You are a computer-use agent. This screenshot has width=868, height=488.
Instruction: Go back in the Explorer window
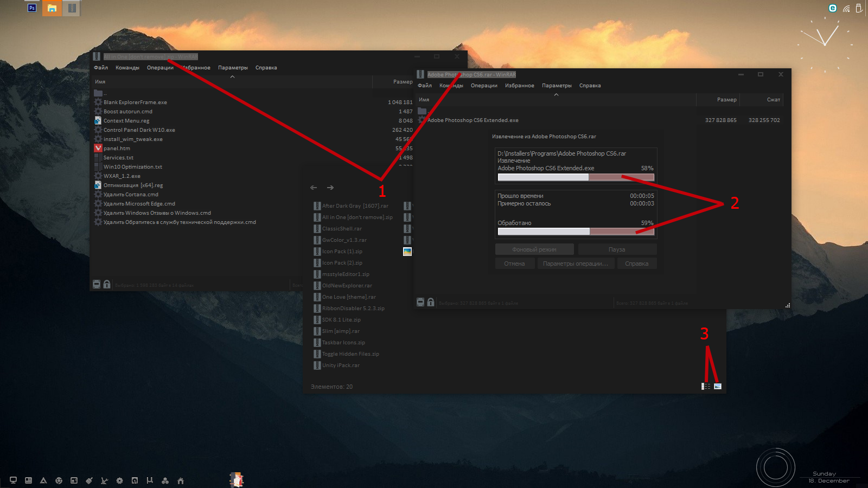(314, 188)
